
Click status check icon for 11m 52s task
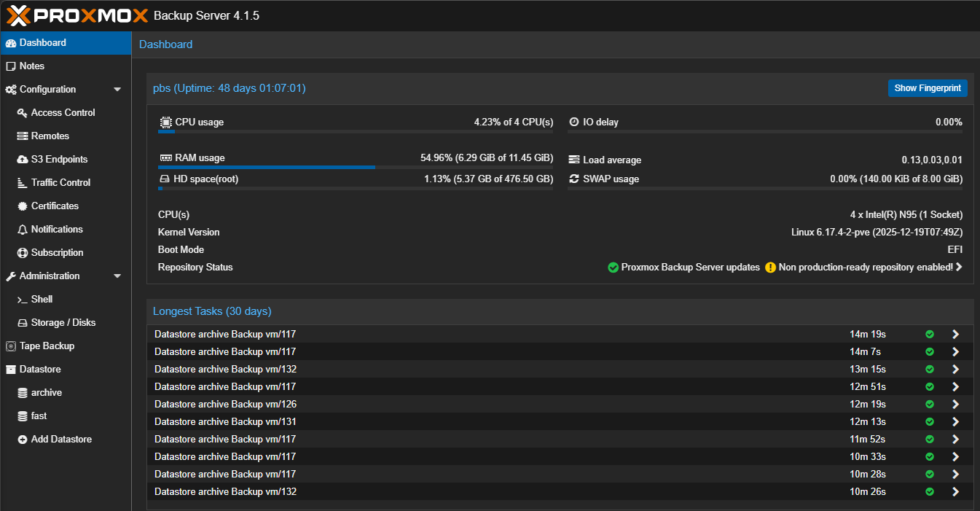pos(930,440)
